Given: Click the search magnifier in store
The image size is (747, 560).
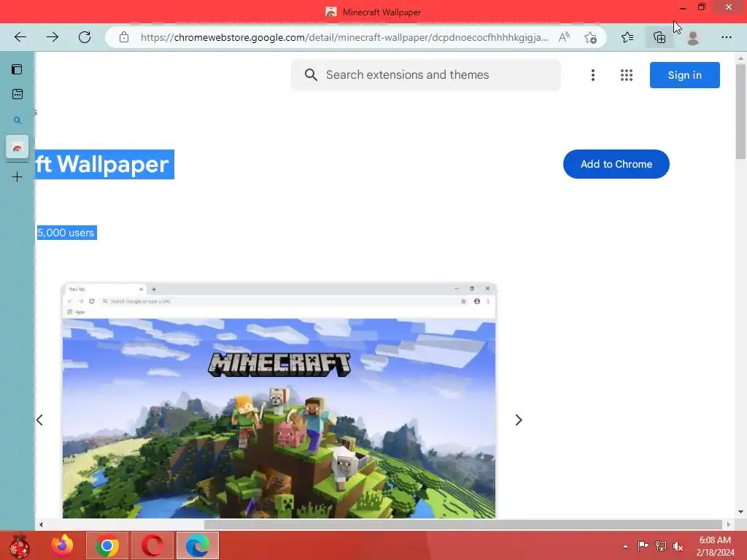Looking at the screenshot, I should (311, 75).
